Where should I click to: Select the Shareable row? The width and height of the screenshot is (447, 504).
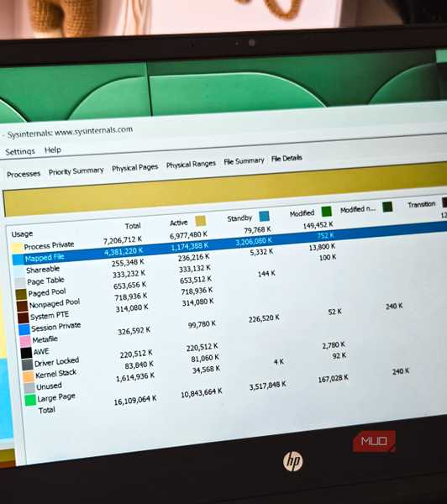tap(43, 270)
